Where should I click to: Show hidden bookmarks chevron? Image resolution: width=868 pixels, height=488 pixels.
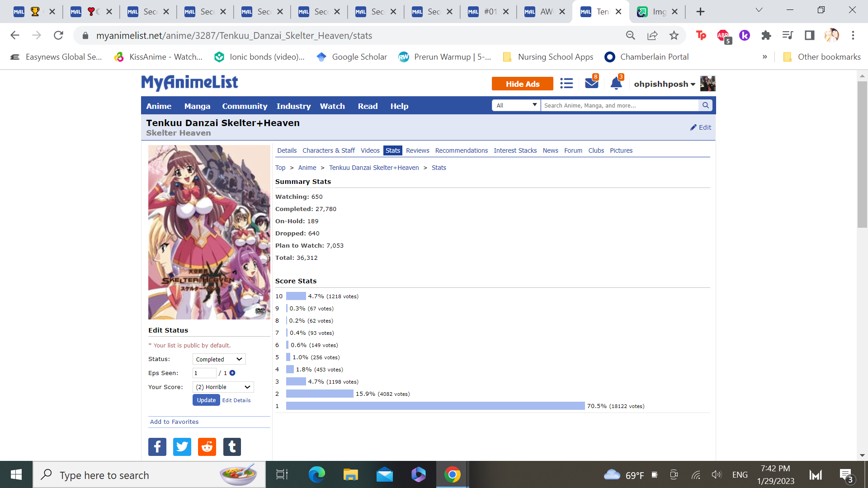tap(765, 57)
